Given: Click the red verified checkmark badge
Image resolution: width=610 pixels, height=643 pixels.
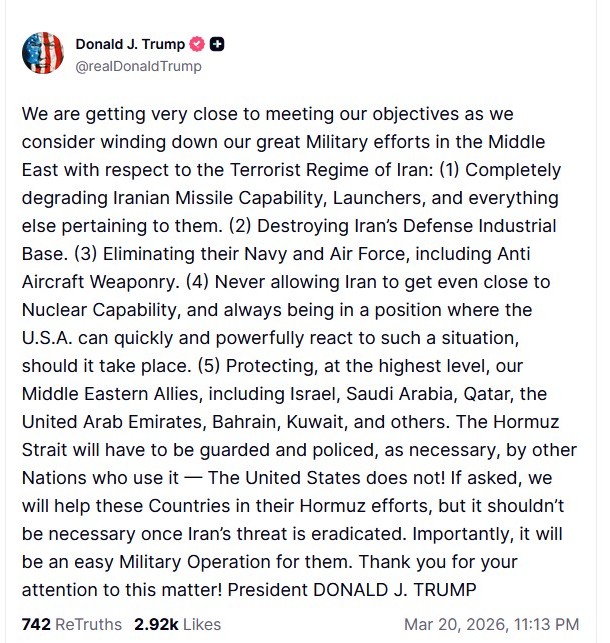Looking at the screenshot, I should (x=197, y=44).
